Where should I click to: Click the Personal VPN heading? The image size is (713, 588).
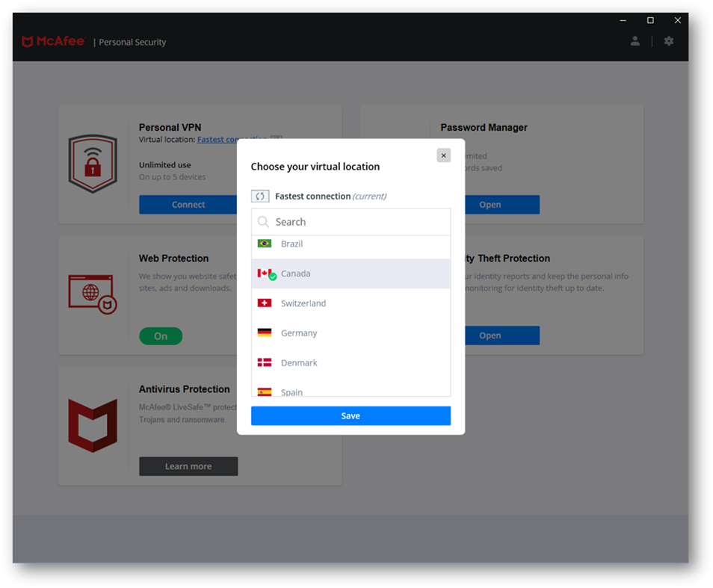click(170, 127)
